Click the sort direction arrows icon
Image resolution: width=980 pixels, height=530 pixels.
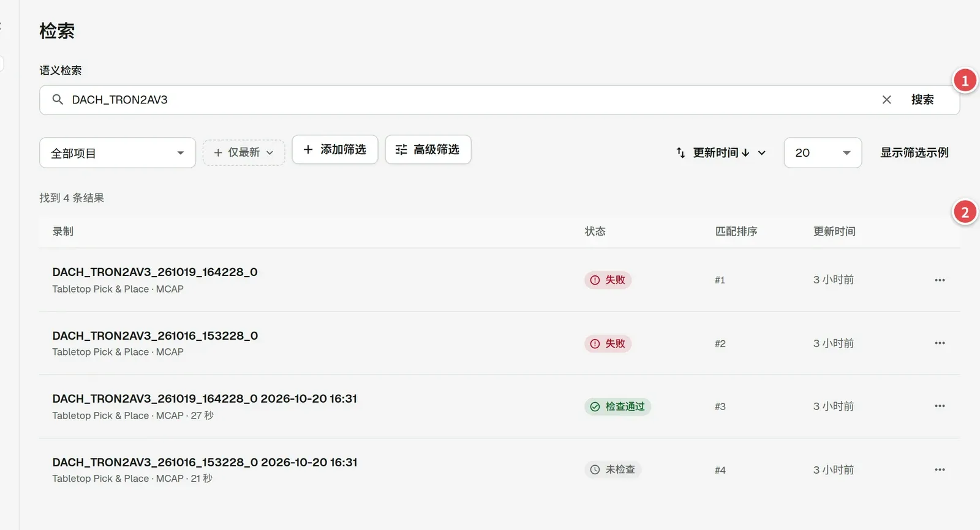[x=680, y=152]
